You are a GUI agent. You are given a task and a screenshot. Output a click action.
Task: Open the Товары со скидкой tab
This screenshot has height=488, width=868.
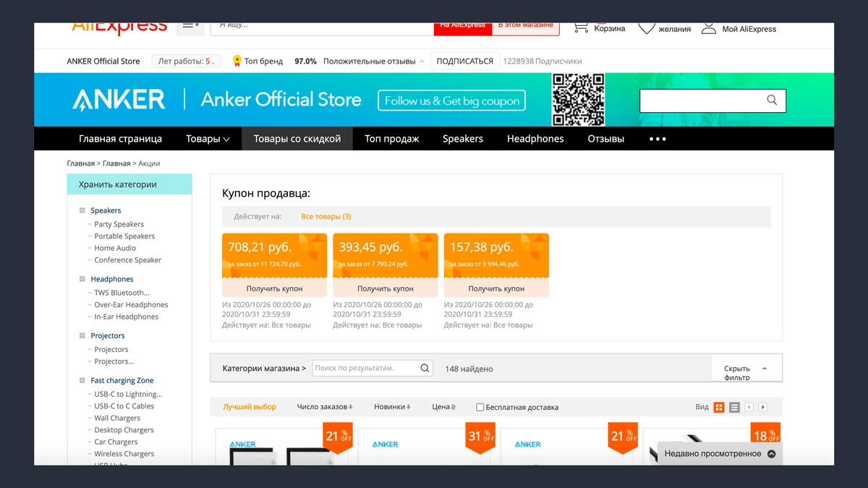(x=297, y=139)
